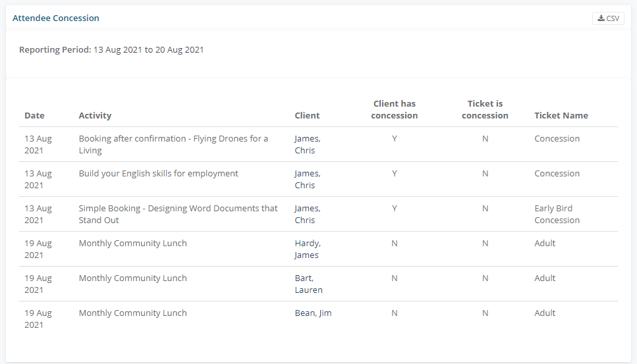
Task: Select Build your English skills for employment
Action: click(x=158, y=174)
